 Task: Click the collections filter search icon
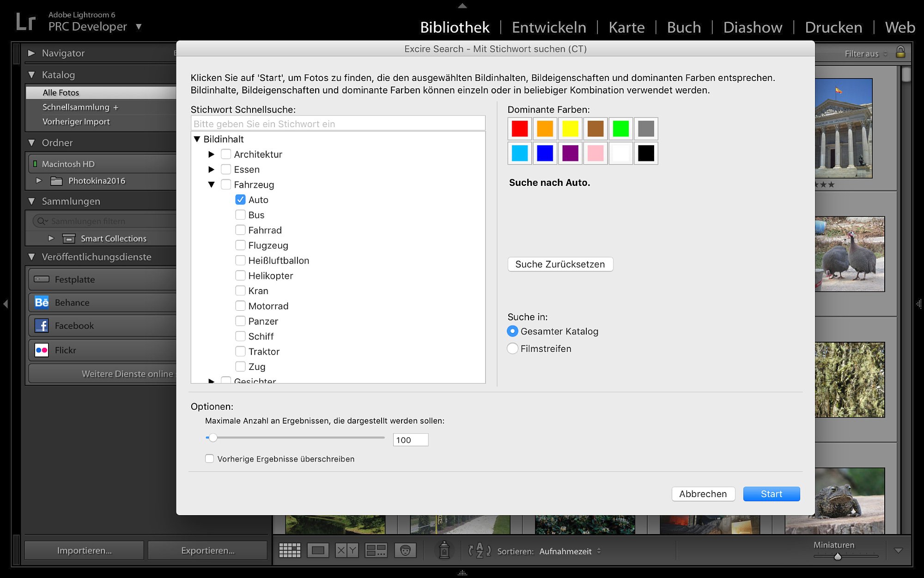(42, 221)
